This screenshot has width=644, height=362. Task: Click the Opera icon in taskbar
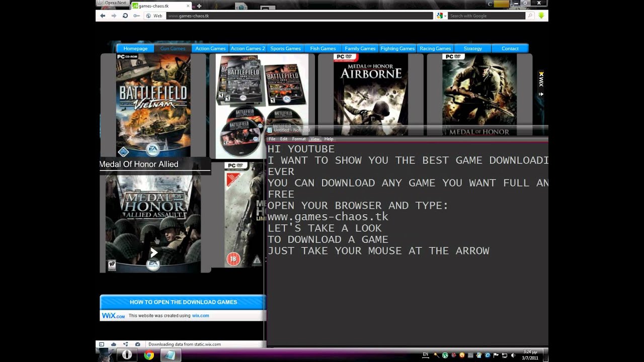[127, 355]
